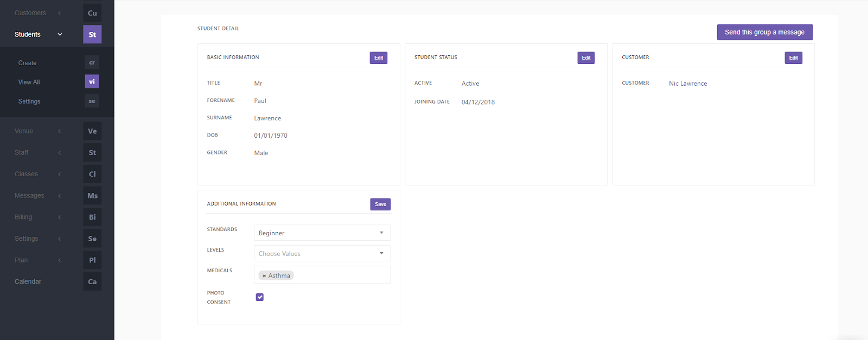This screenshot has height=340, width=868.
Task: Collapse the Students menu chevron
Action: click(60, 34)
